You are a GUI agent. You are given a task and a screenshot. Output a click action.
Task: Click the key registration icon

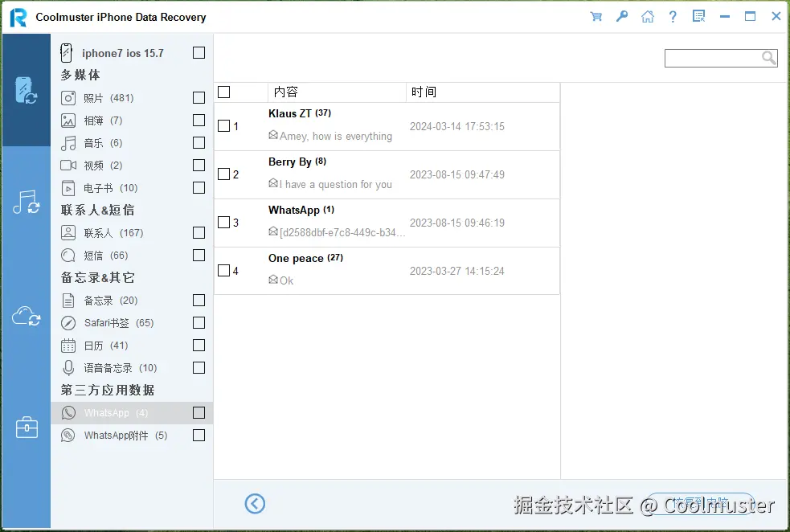pyautogui.click(x=622, y=17)
